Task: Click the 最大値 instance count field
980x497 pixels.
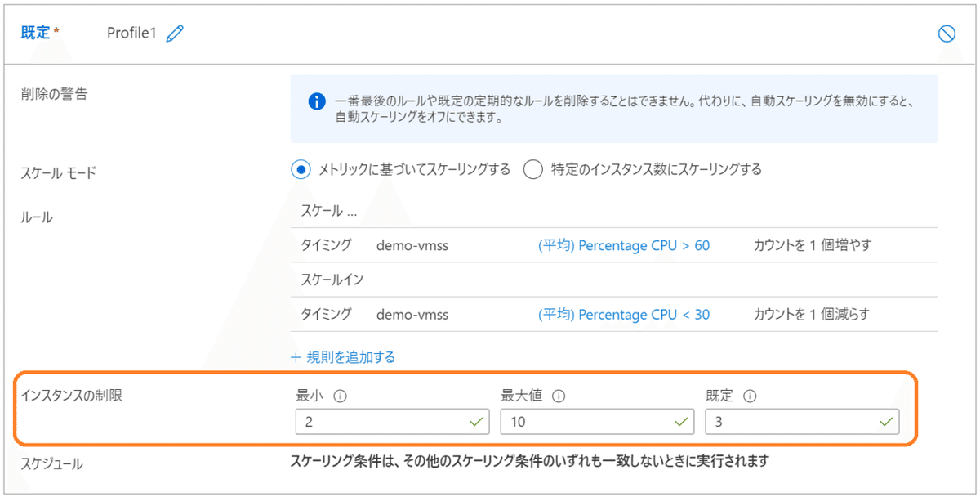Action: [x=586, y=422]
